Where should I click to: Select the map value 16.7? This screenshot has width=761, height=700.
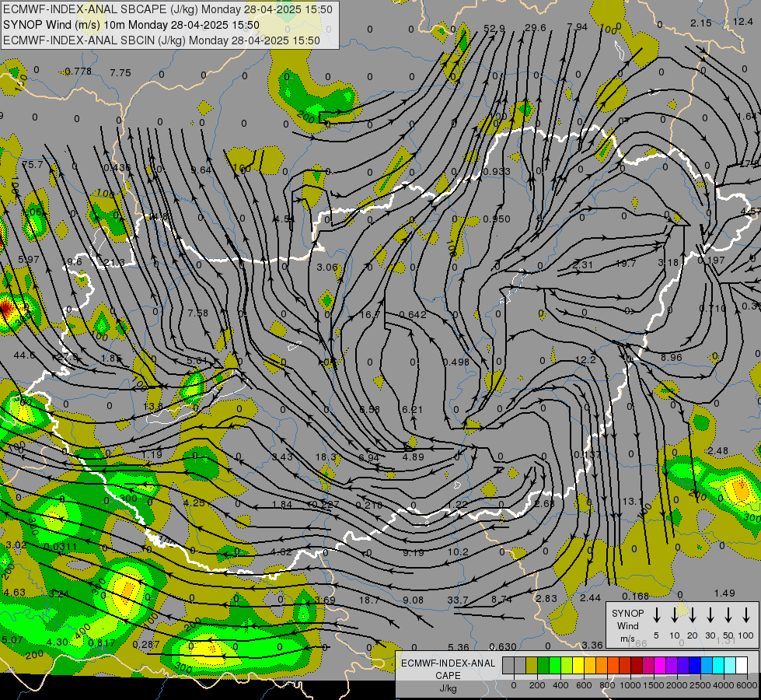pos(370,315)
